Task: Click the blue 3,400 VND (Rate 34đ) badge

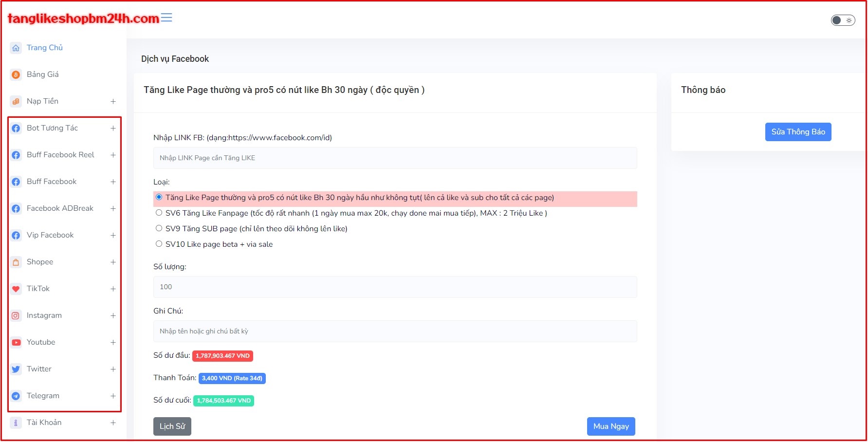Action: (x=232, y=378)
